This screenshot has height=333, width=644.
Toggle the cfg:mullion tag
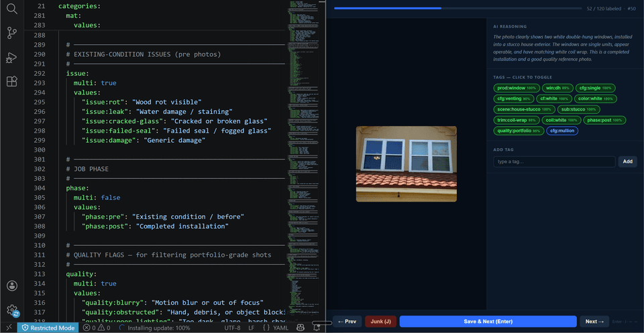[562, 131]
